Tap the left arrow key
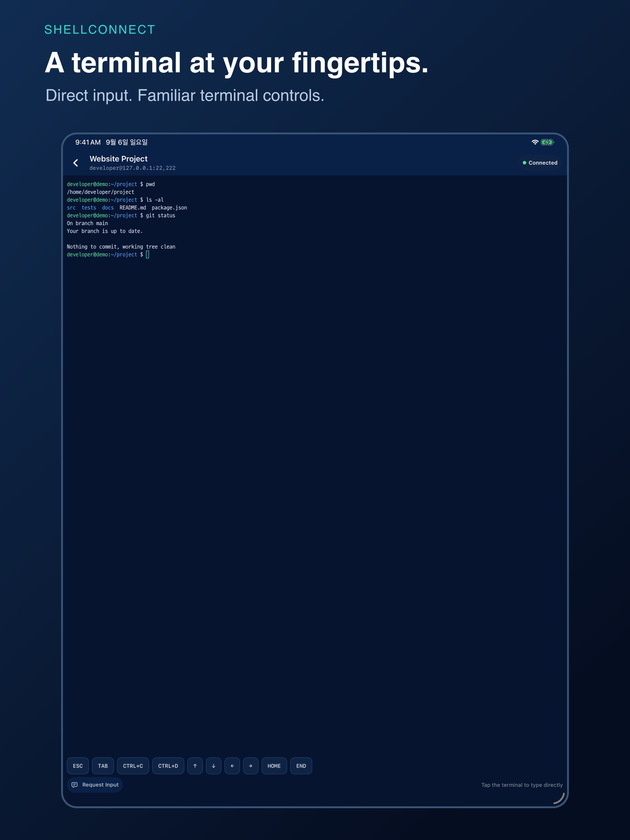Viewport: 630px width, 840px height. pyautogui.click(x=232, y=766)
